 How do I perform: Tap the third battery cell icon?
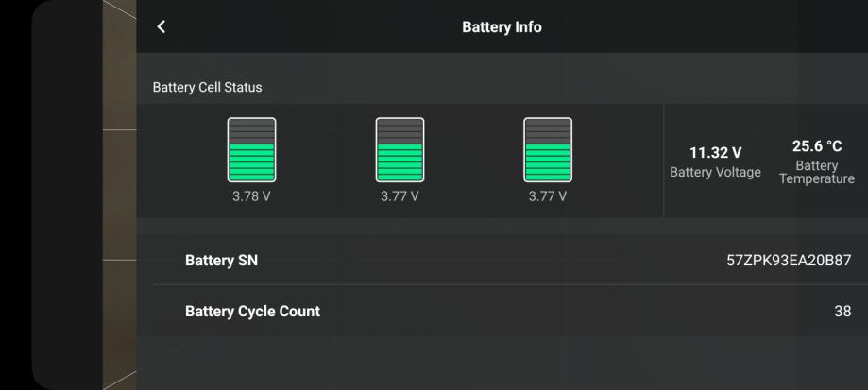tap(548, 149)
